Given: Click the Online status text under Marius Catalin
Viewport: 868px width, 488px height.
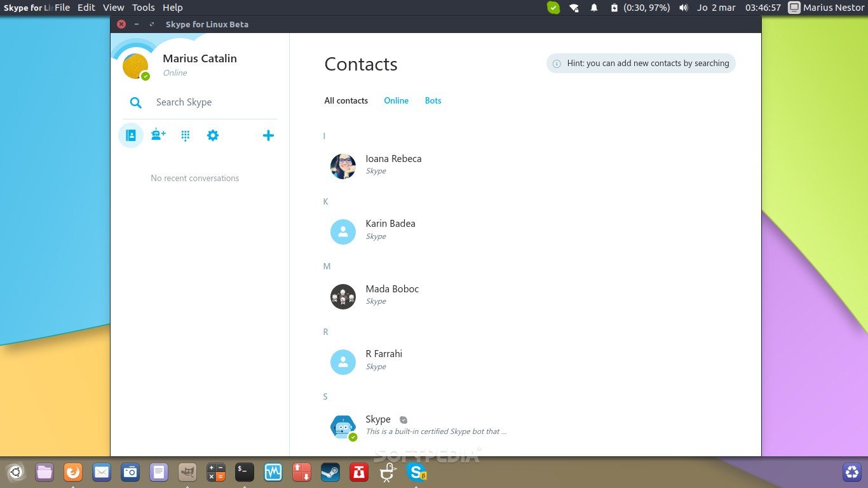Looking at the screenshot, I should [175, 73].
